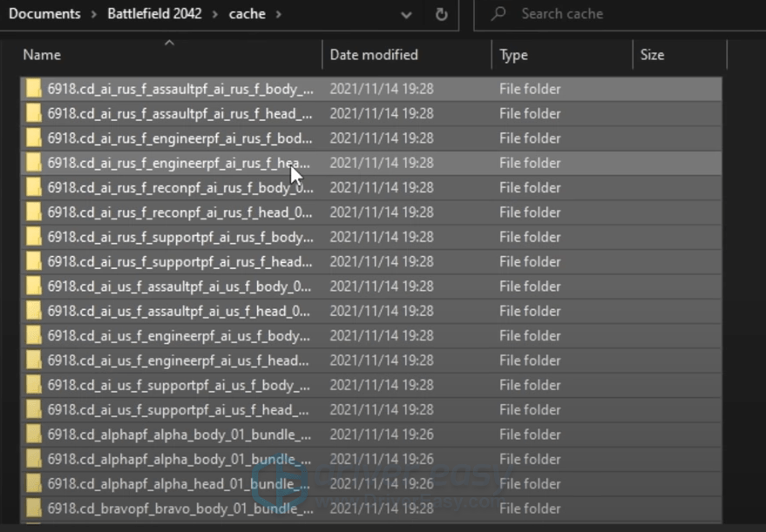Select folder icon of us_f_engineerpf head row
766x532 pixels.
pos(34,360)
